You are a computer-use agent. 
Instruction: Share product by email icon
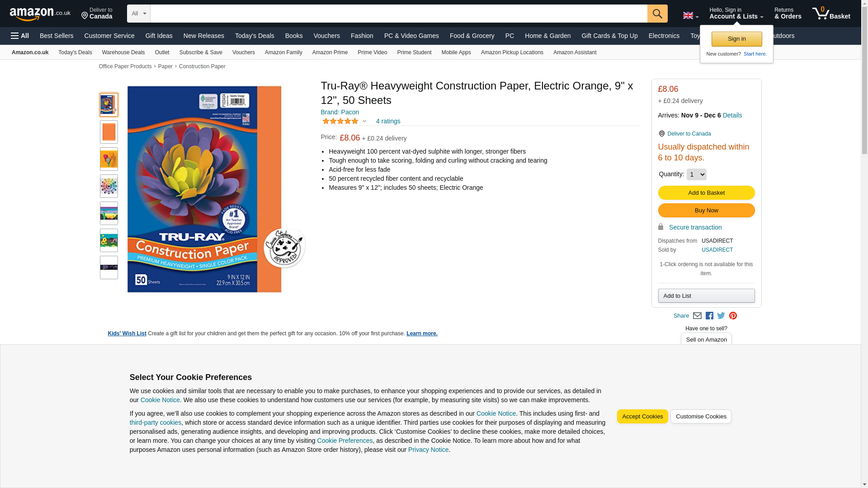[697, 316]
